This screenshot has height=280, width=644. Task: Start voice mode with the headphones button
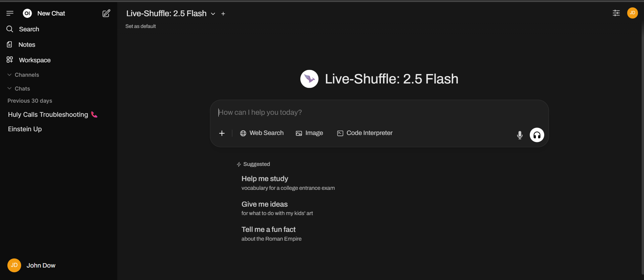tap(536, 135)
